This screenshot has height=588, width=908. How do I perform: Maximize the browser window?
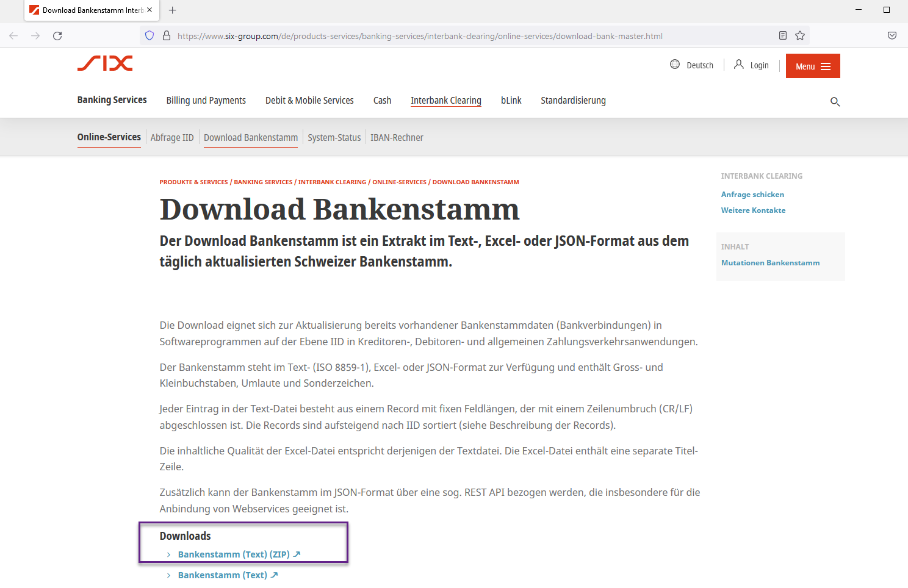point(887,10)
